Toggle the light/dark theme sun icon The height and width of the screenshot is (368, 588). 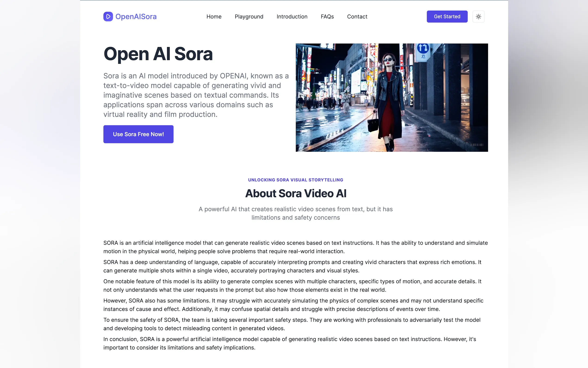(478, 16)
